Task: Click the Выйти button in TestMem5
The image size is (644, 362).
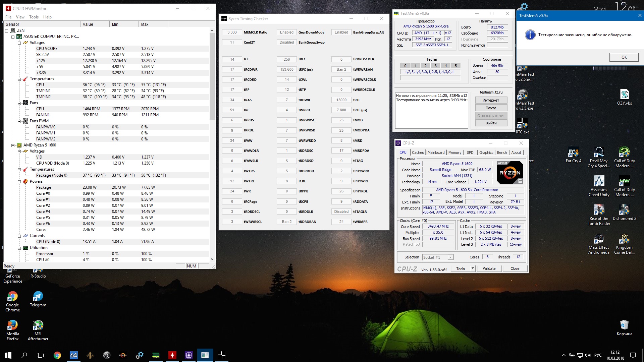Action: pyautogui.click(x=491, y=123)
